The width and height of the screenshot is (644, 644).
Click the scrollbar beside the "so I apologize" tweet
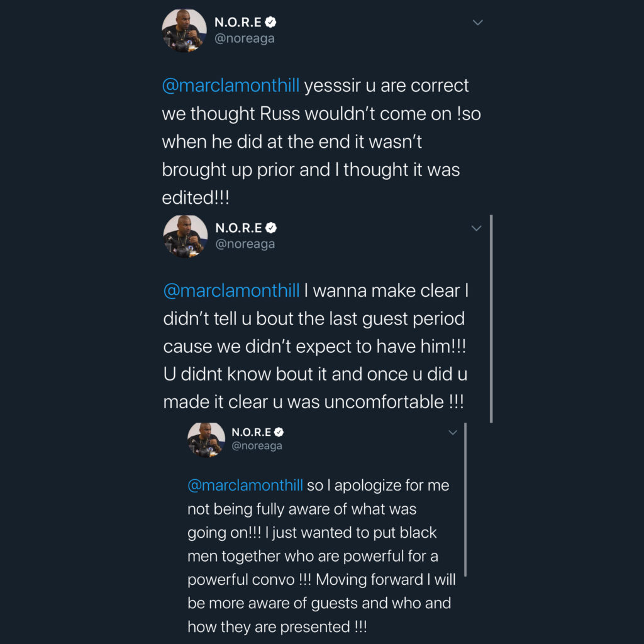click(465, 500)
